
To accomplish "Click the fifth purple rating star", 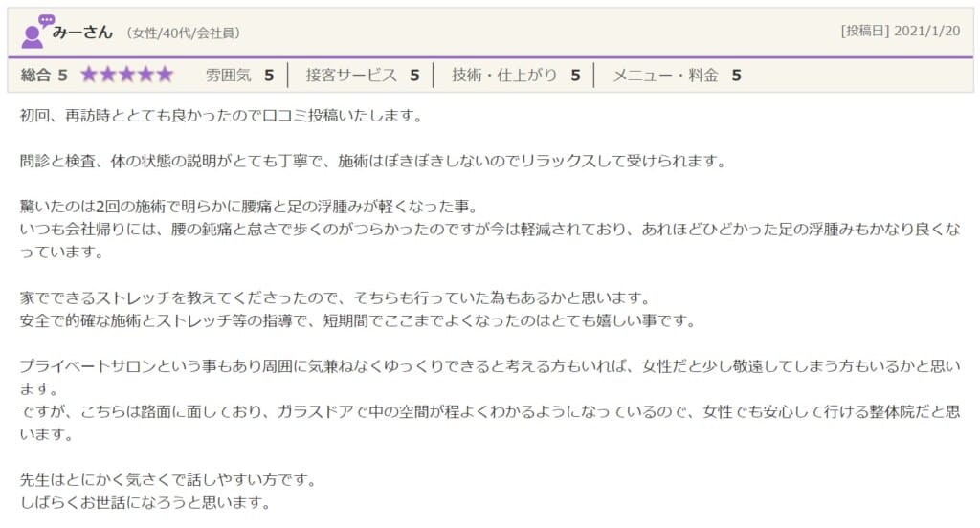I will click(x=164, y=75).
